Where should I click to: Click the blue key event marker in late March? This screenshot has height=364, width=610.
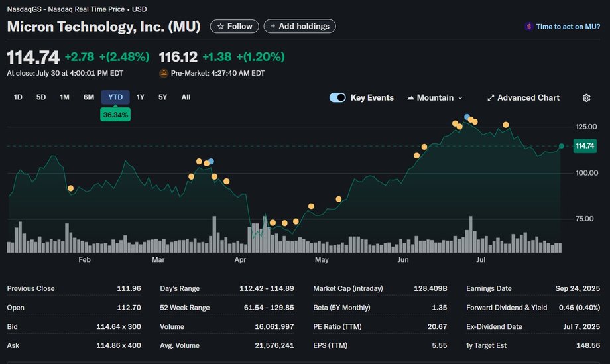tap(211, 161)
